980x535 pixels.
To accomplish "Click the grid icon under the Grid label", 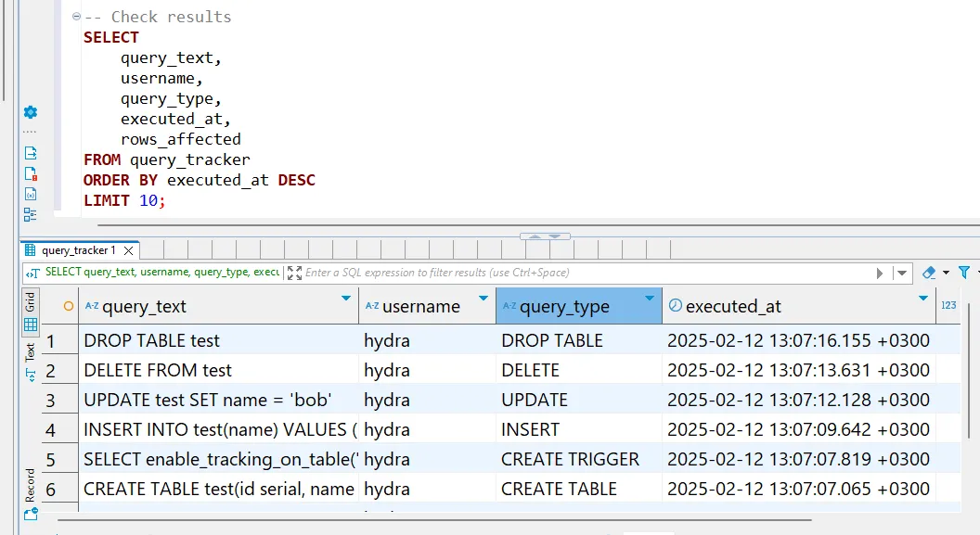I will (x=31, y=325).
